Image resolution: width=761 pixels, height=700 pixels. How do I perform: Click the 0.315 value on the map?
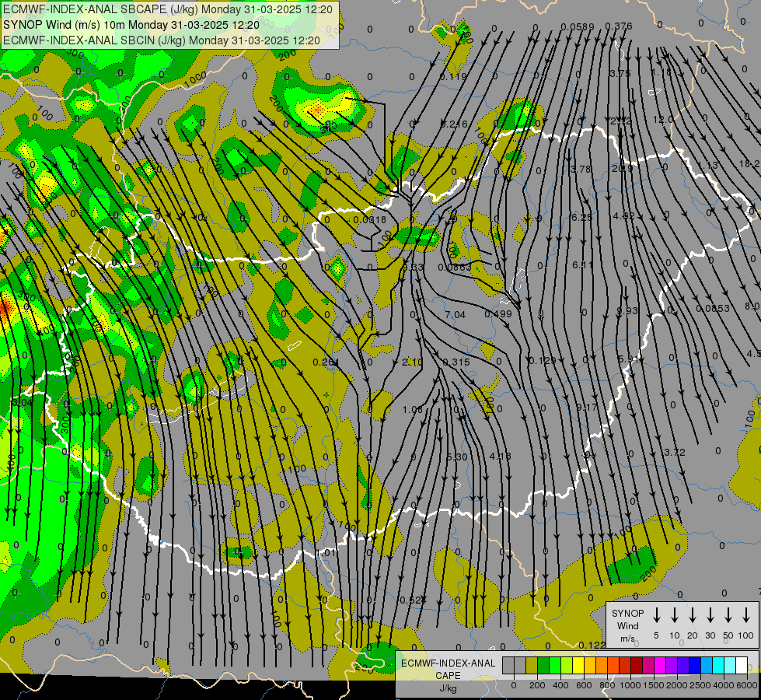456,362
